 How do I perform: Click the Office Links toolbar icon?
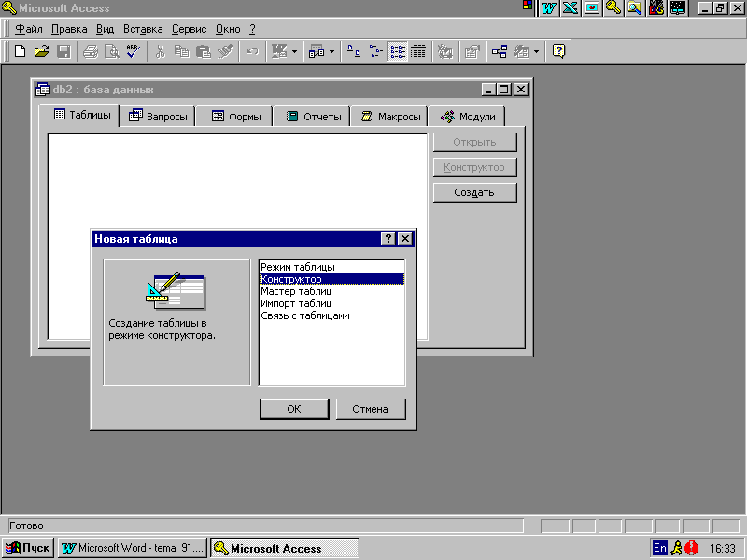point(279,51)
